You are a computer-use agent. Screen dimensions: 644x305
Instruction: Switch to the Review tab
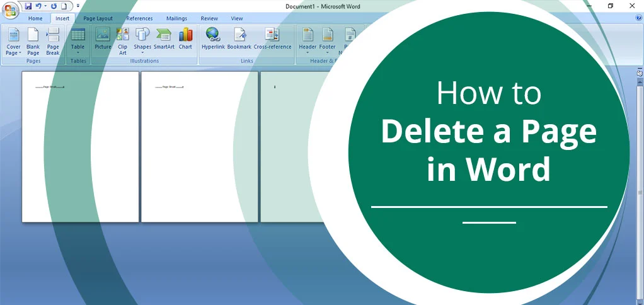point(209,18)
